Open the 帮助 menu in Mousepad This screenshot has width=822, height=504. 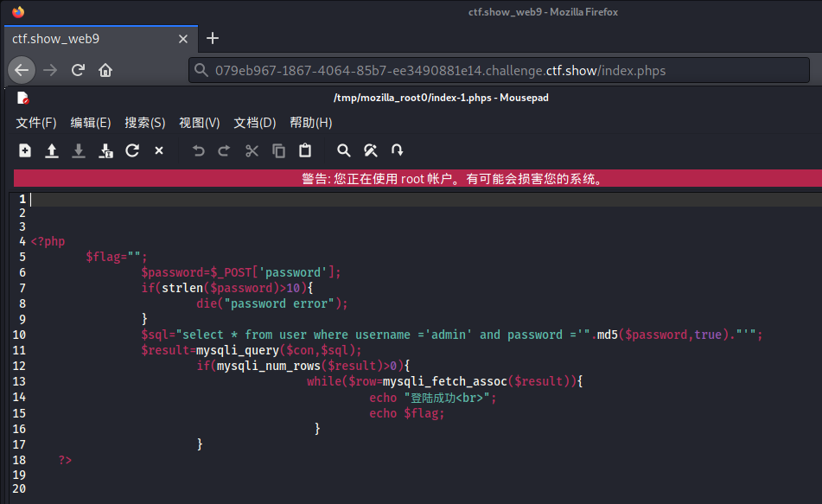311,123
